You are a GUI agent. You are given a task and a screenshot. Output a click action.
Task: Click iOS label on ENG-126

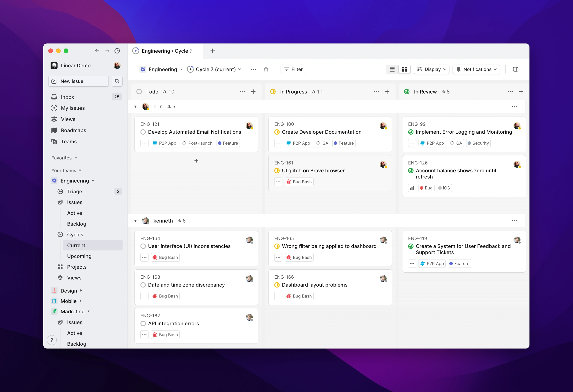pos(444,188)
